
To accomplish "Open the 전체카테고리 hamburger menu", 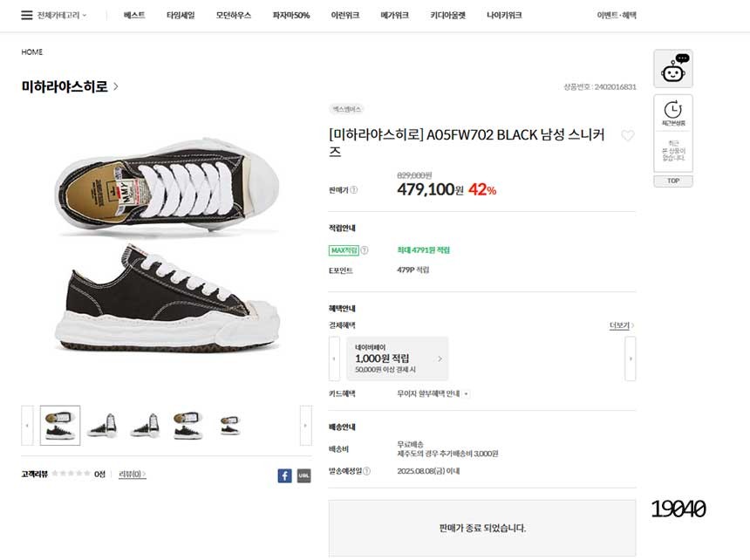I will (x=28, y=16).
